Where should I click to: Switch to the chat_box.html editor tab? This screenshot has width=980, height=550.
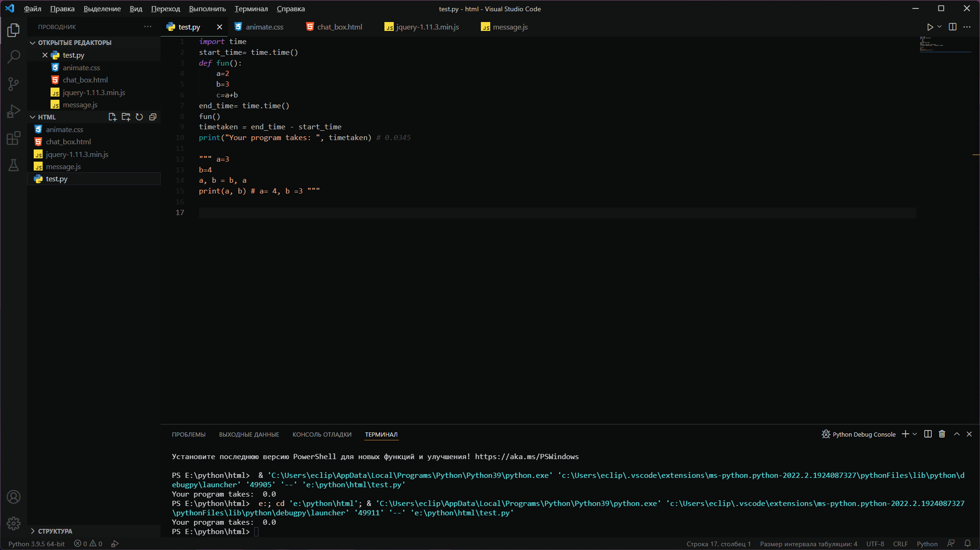[339, 27]
